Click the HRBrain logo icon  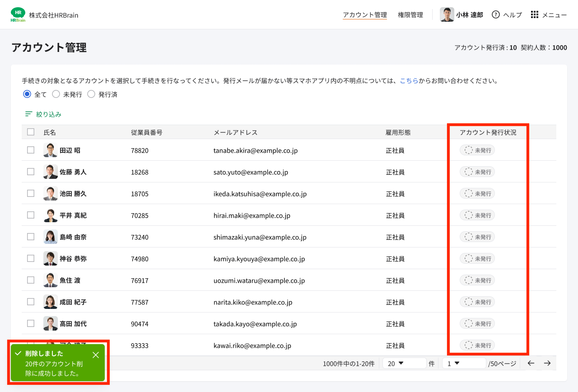point(18,14)
